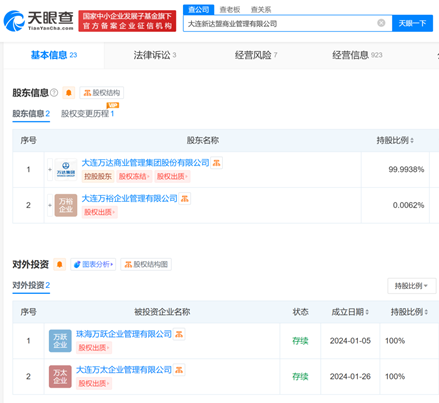
Task: Click the 万太企业 logo tile
Action: (x=60, y=377)
